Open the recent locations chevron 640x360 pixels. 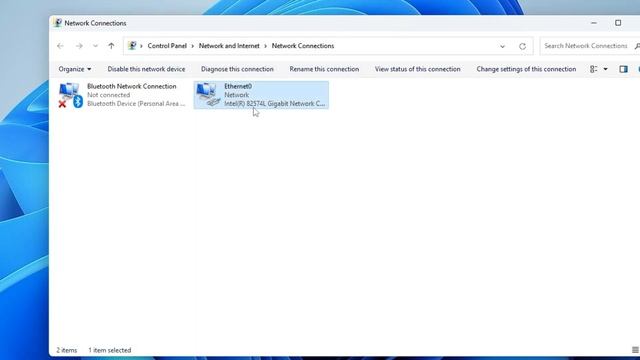95,46
